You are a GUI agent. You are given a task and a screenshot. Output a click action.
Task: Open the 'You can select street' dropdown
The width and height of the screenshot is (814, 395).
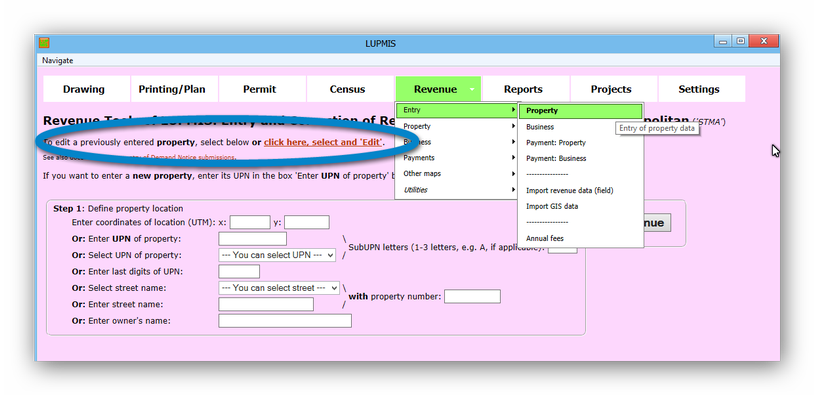click(279, 288)
